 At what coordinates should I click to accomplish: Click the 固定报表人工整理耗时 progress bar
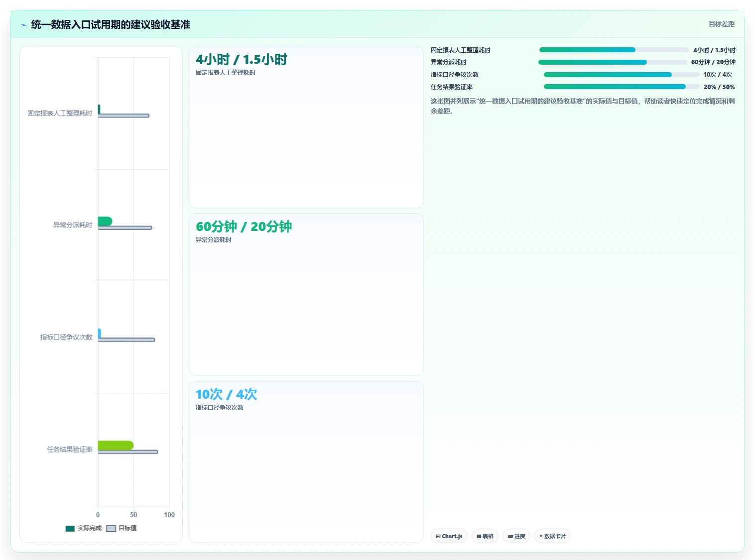coord(614,50)
